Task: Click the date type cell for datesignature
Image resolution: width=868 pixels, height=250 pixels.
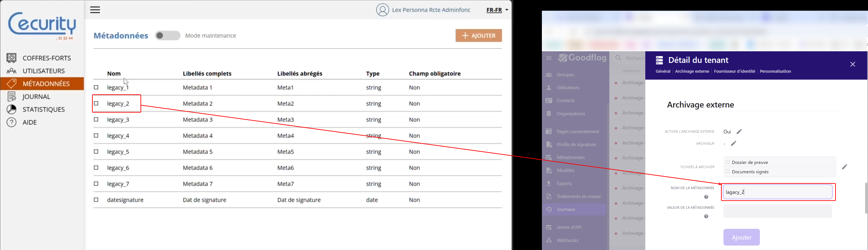Action: (372, 200)
